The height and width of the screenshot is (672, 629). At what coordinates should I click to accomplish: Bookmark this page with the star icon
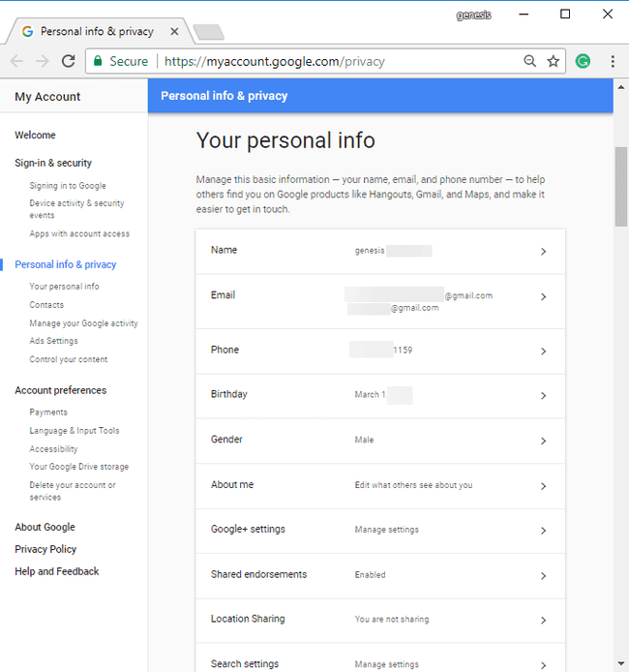tap(554, 61)
